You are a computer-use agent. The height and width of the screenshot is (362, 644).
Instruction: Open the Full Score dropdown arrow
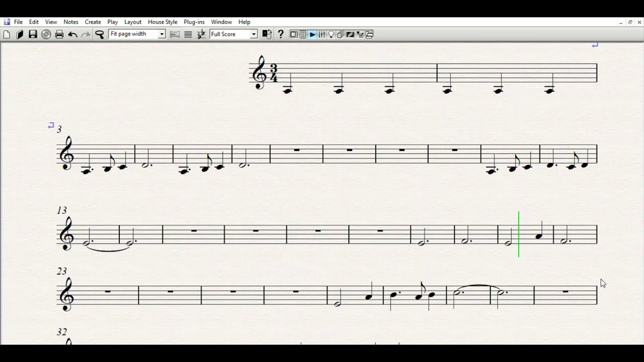click(254, 34)
